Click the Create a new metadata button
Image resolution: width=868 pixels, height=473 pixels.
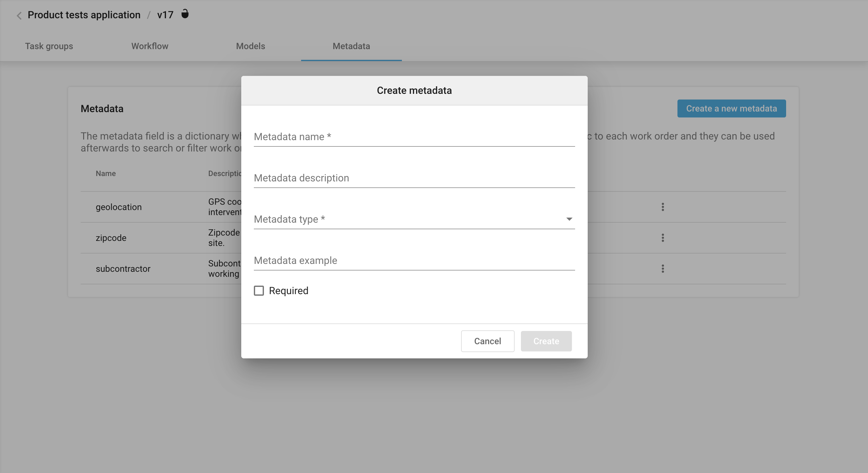pyautogui.click(x=731, y=108)
